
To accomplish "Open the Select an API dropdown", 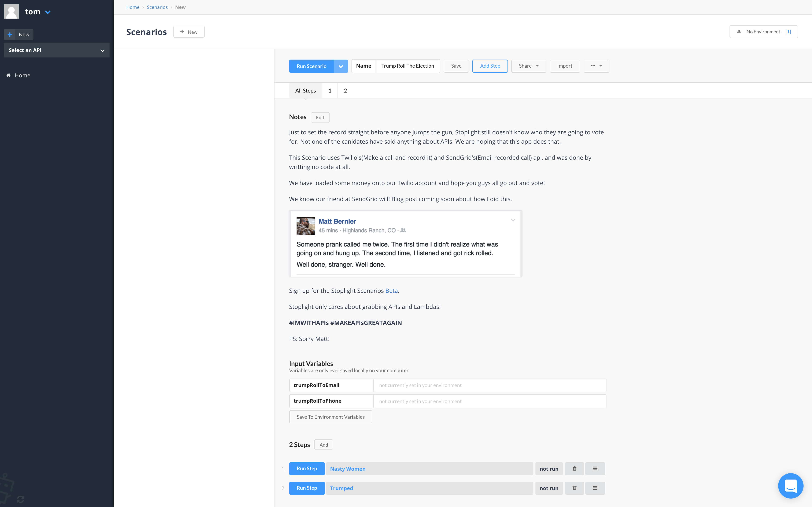I will tap(57, 50).
